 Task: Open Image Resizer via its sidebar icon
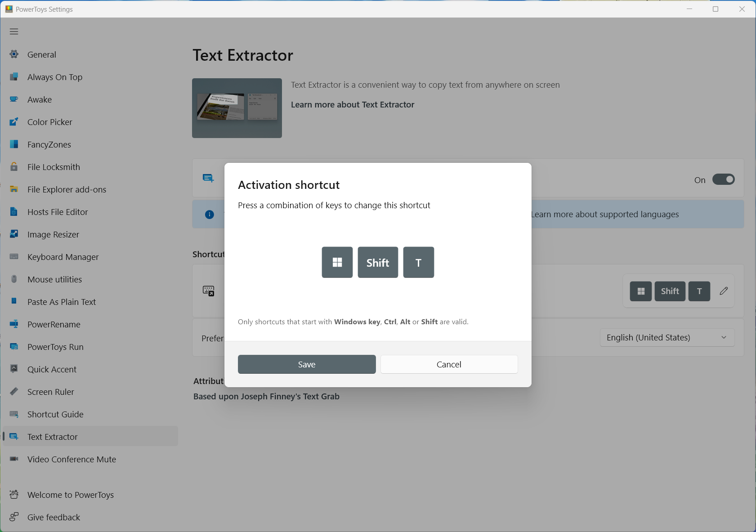[14, 234]
